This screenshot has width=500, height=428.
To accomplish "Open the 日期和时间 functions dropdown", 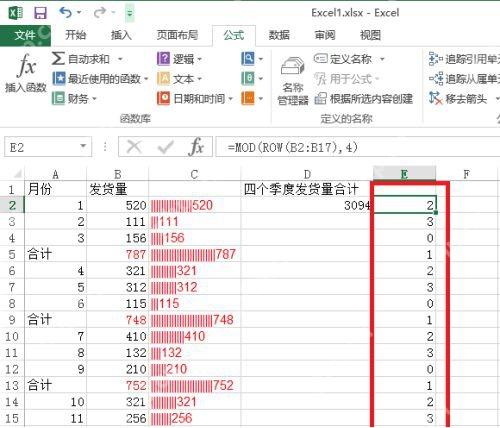I will [195, 99].
